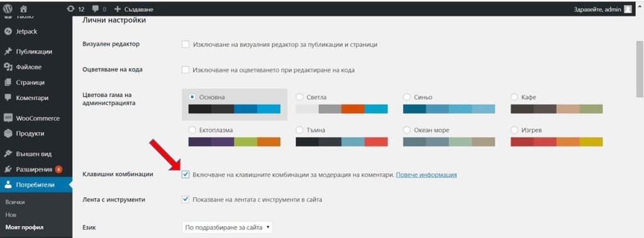
Task: Click Създаване in the admin bar
Action: pos(139,9)
